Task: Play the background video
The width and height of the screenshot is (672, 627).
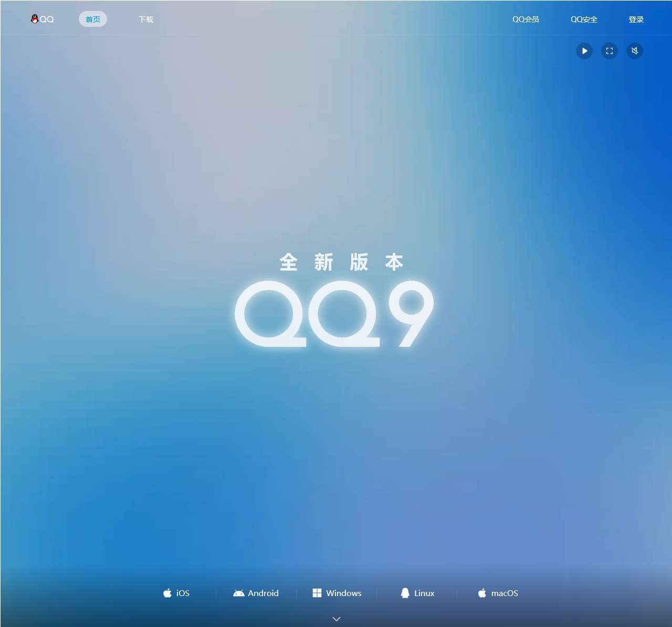Action: [x=584, y=51]
